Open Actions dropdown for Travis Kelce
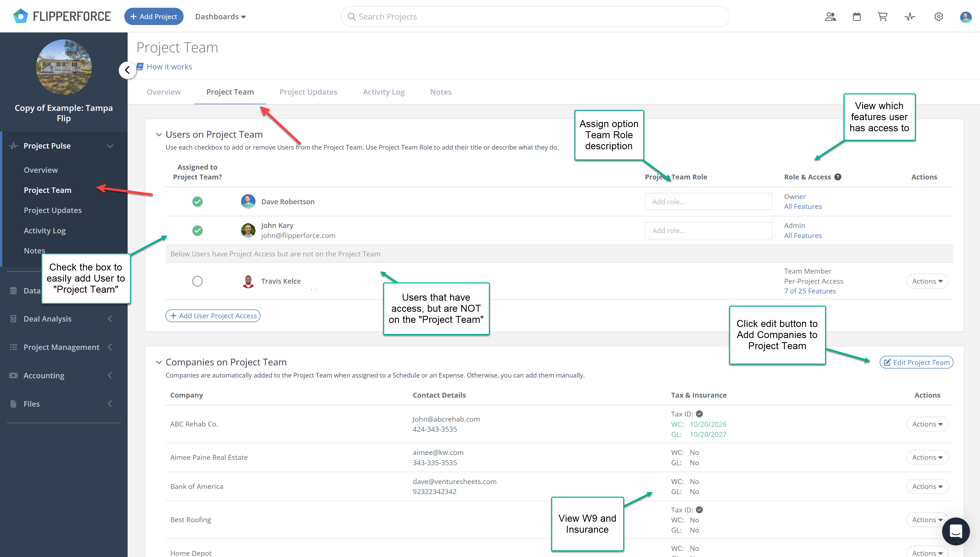The width and height of the screenshot is (980, 557). 927,281
